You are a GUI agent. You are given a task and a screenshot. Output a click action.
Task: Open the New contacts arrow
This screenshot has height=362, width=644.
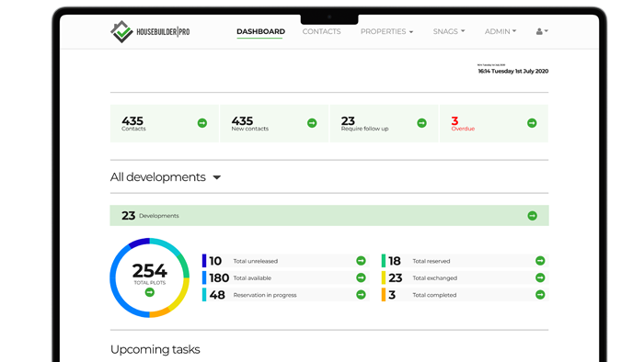(x=312, y=123)
